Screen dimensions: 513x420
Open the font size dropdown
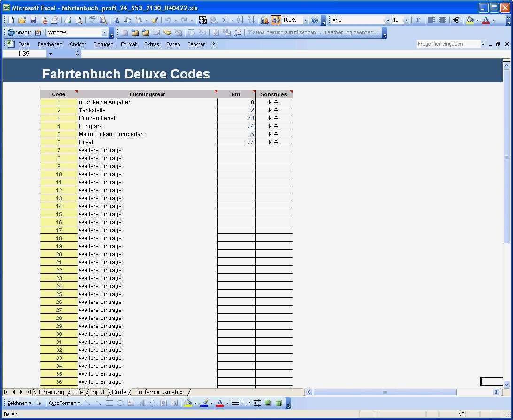click(x=407, y=20)
